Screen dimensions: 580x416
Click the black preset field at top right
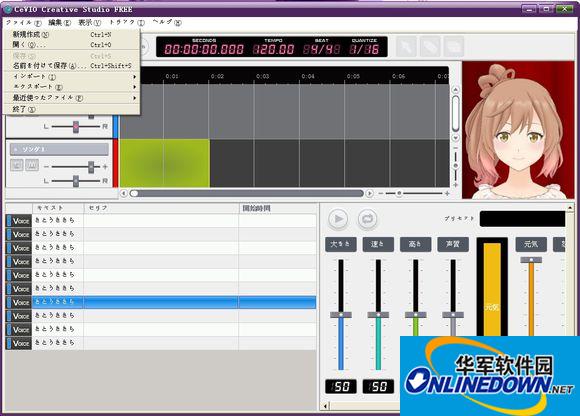[x=522, y=219]
